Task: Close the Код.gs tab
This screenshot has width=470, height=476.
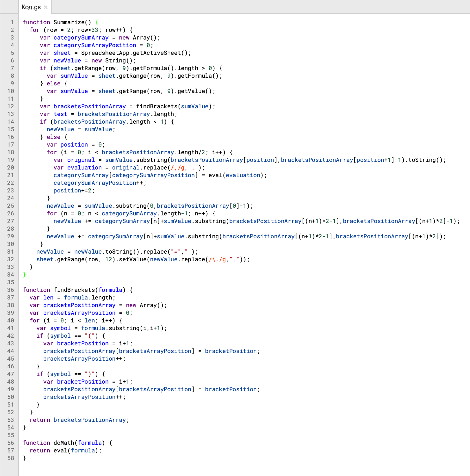Action: pyautogui.click(x=46, y=7)
